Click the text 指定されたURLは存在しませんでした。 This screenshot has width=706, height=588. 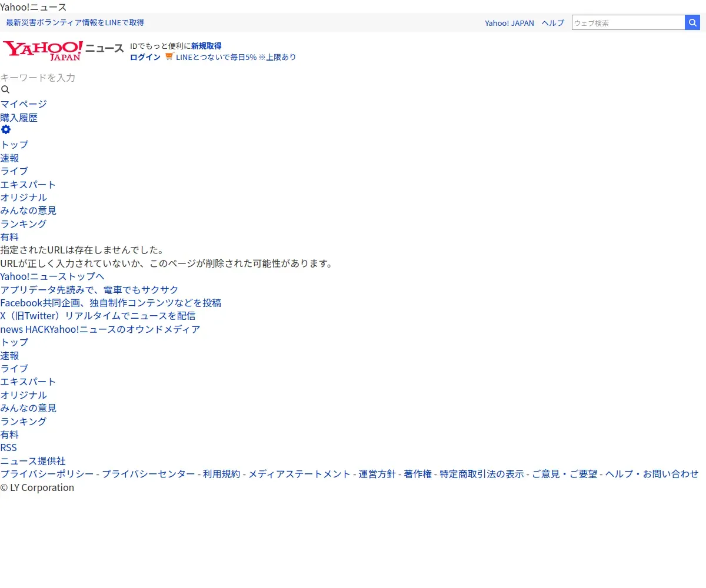[82, 250]
